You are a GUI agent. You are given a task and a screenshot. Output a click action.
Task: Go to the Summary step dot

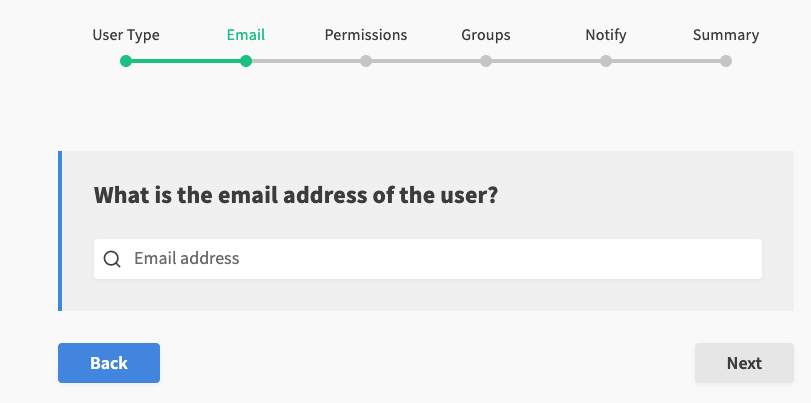pos(726,61)
